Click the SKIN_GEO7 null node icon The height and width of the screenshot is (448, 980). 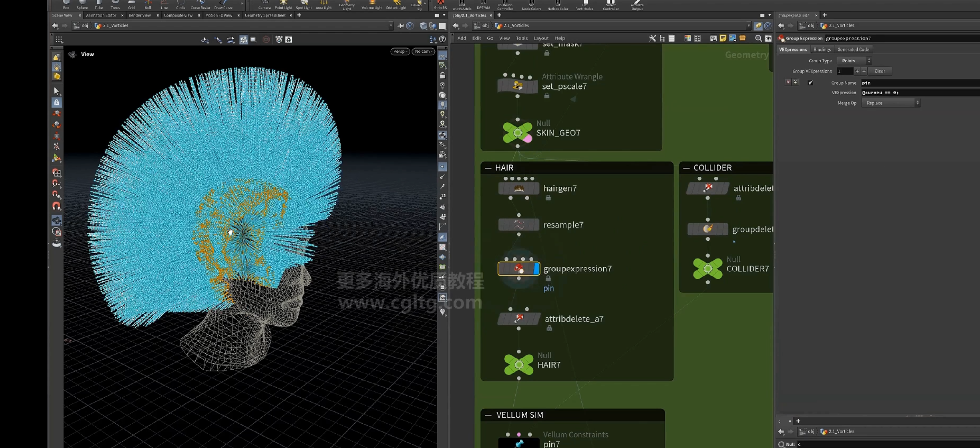[x=517, y=132]
